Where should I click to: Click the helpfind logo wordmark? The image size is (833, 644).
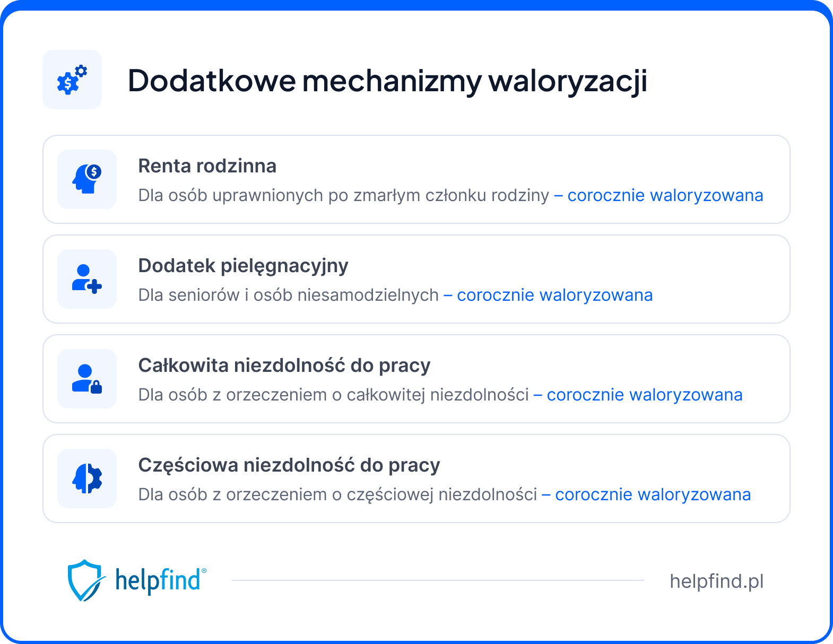pos(159,580)
